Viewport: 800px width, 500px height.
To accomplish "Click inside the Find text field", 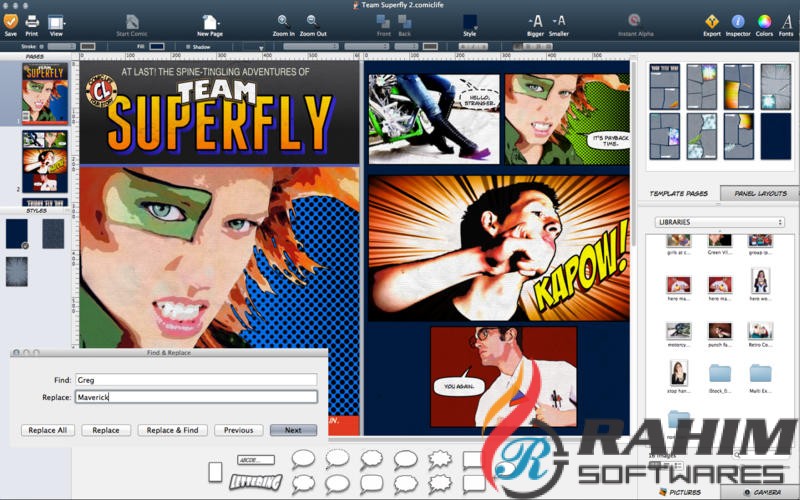I will click(x=196, y=380).
